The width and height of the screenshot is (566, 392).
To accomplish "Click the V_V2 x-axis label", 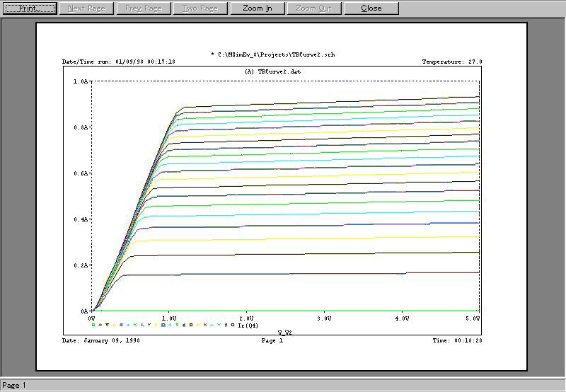I will coord(284,332).
